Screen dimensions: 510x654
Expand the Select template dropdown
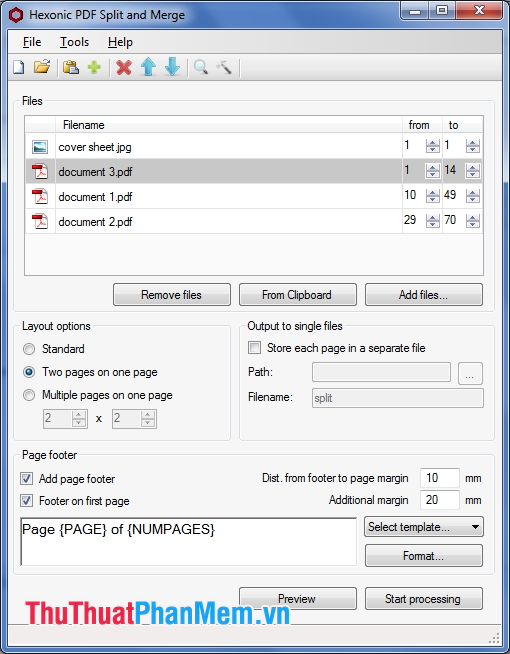click(424, 527)
